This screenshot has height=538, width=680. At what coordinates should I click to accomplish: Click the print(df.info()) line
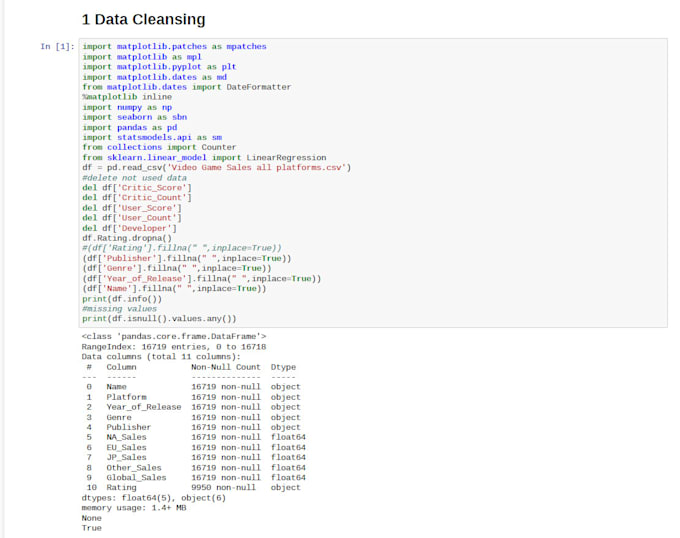tap(122, 299)
